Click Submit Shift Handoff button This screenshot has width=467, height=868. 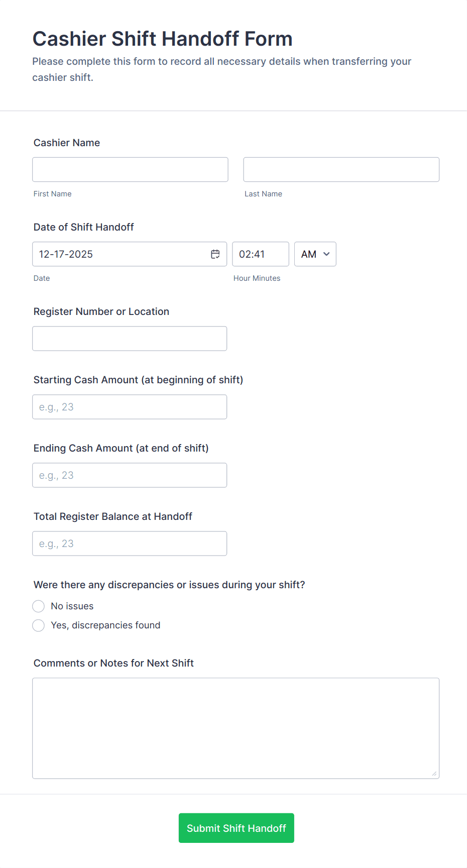236,828
